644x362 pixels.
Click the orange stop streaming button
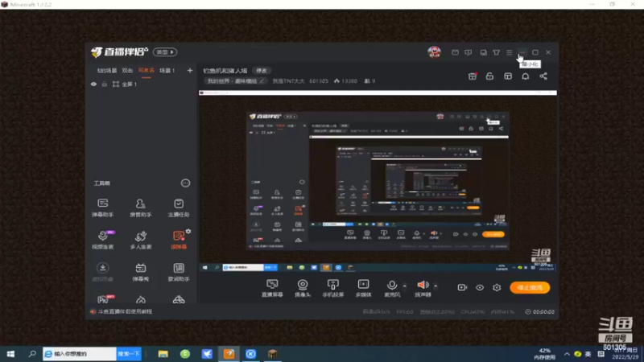coord(530,287)
